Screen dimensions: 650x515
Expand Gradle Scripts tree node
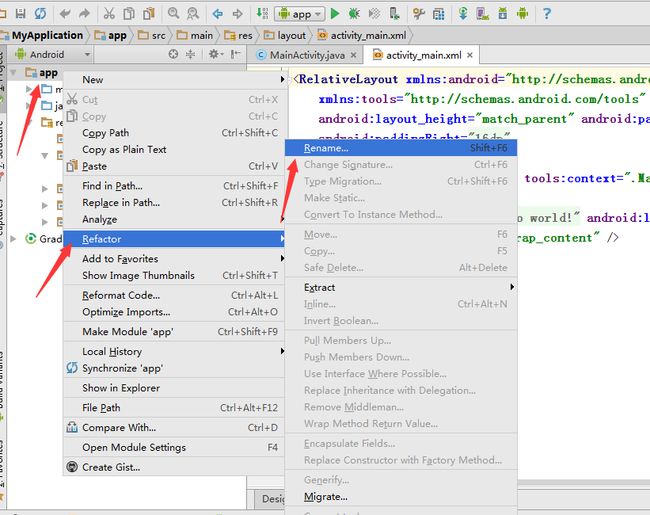14,239
